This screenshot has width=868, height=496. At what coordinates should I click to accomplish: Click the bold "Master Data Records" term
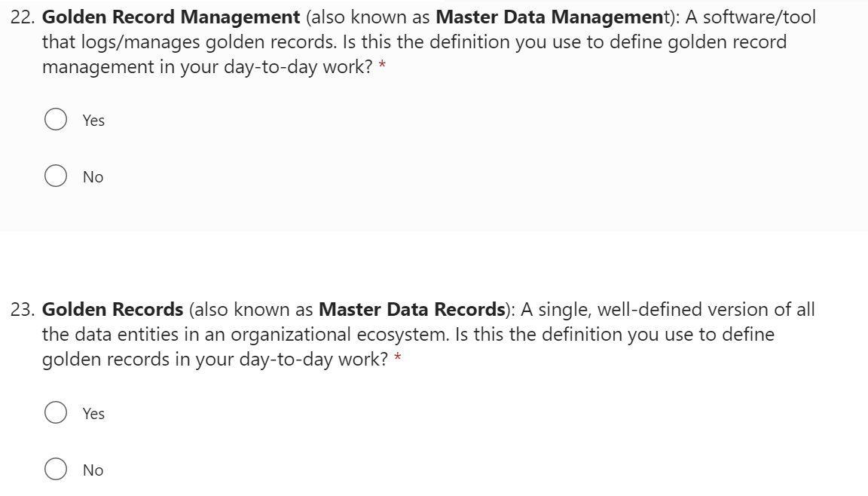(x=411, y=310)
